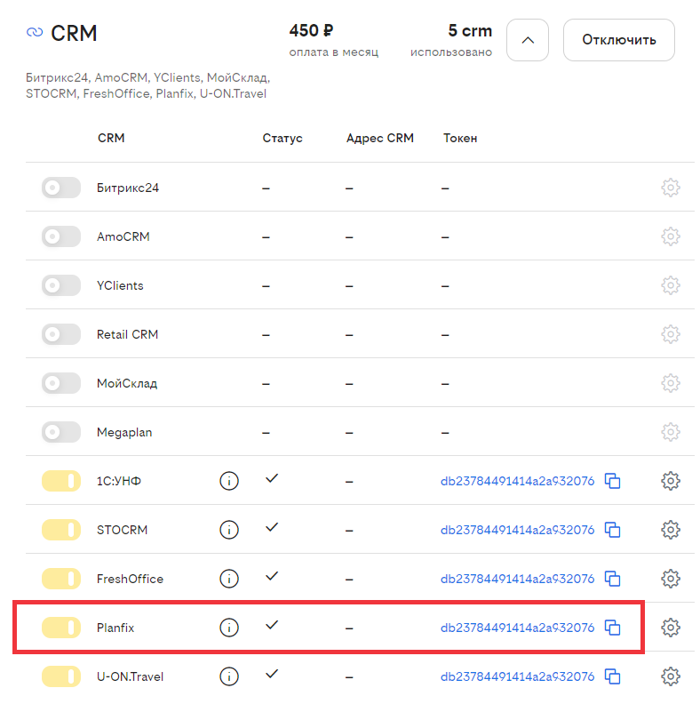Image resolution: width=700 pixels, height=728 pixels.
Task: Click the Отключить button
Action: coord(619,40)
